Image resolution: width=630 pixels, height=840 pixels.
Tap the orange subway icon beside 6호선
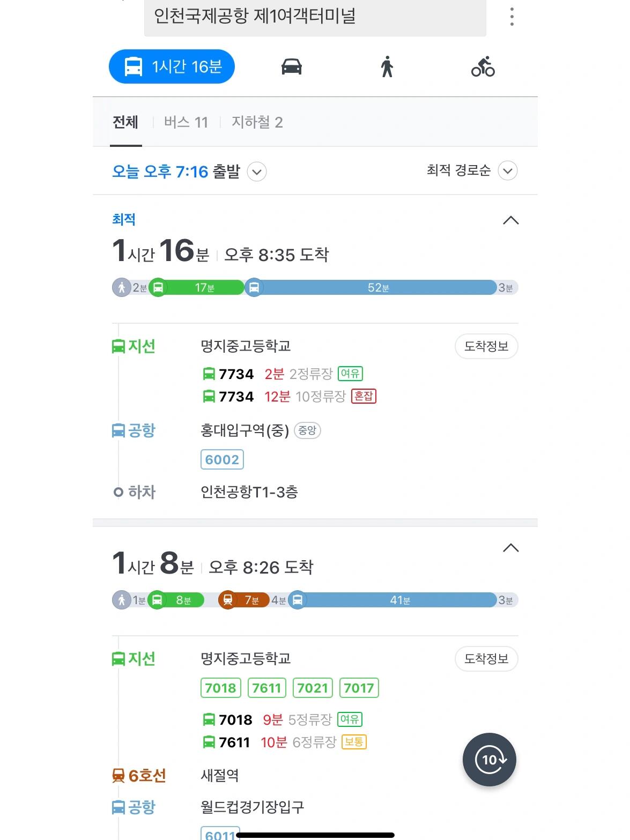pos(118,776)
